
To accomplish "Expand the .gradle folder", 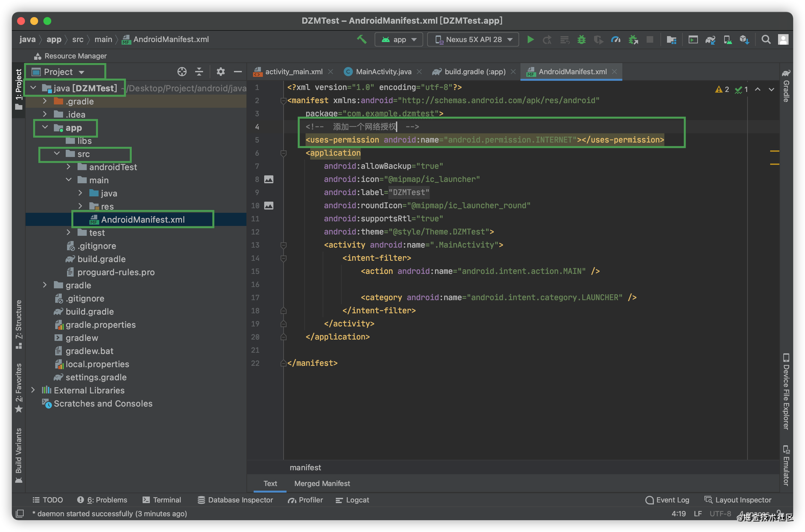I will 44,101.
